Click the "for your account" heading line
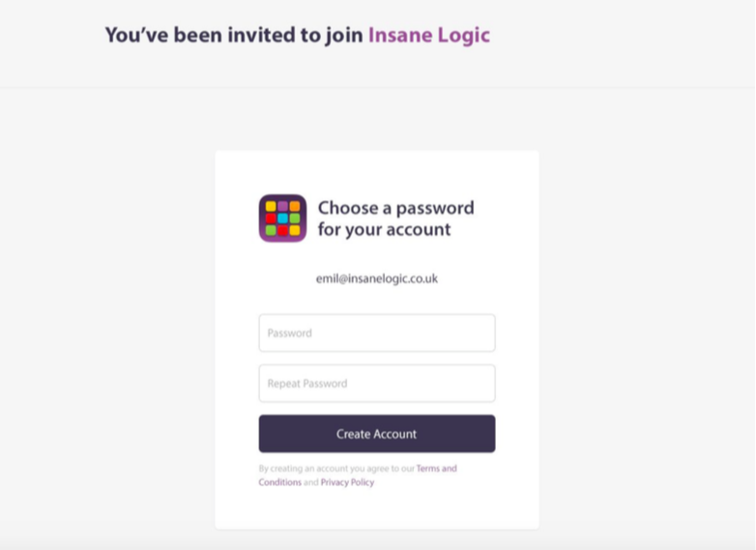 click(x=384, y=230)
